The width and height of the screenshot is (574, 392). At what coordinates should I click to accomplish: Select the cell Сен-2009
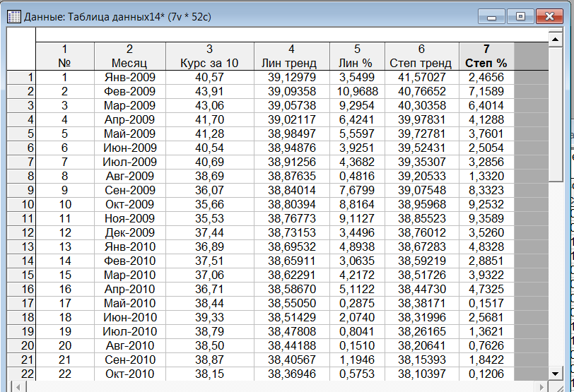(130, 191)
